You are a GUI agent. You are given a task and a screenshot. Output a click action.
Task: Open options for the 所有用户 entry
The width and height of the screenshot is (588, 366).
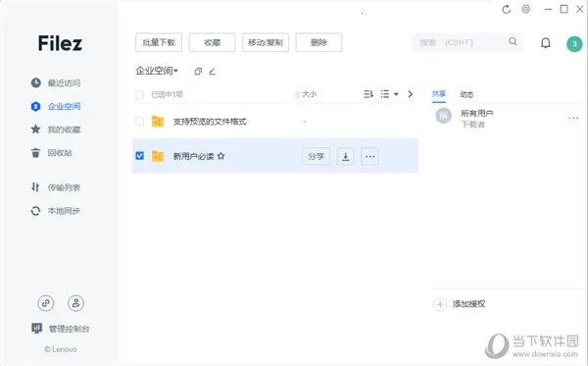click(x=573, y=118)
